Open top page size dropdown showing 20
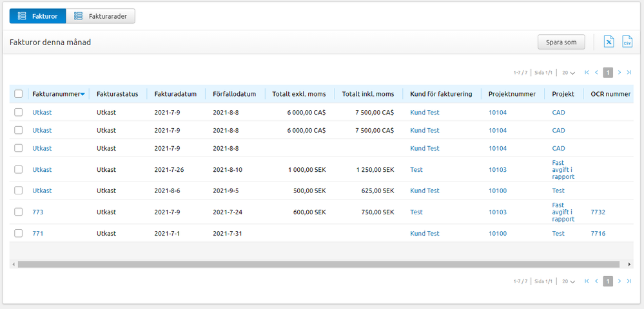Image resolution: width=644 pixels, height=309 pixels. coord(568,73)
